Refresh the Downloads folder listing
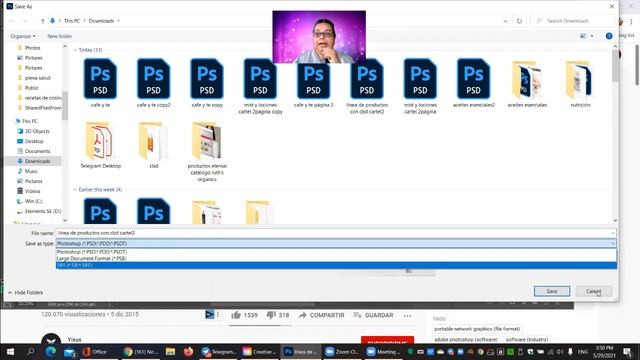Viewport: 640px width, 360px height. (x=519, y=21)
